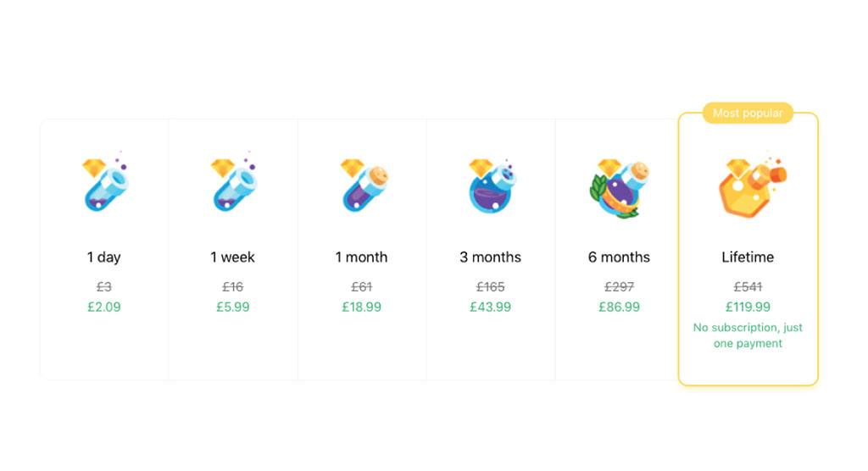The height and width of the screenshot is (471, 868).
Task: Click the £86.99 green price
Action: 619,308
